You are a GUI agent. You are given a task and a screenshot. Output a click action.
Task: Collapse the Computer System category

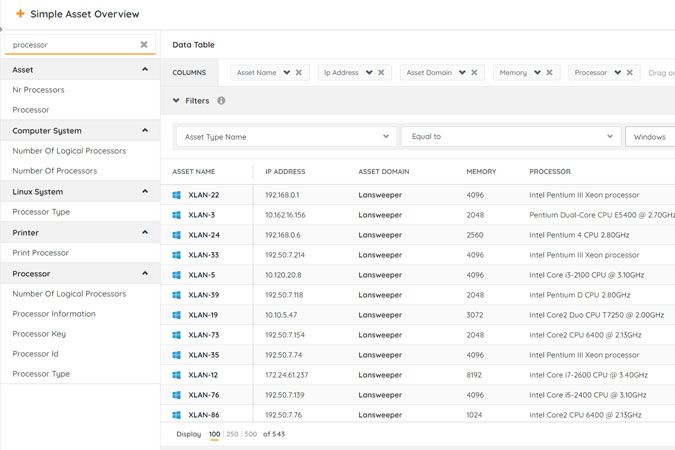[145, 131]
